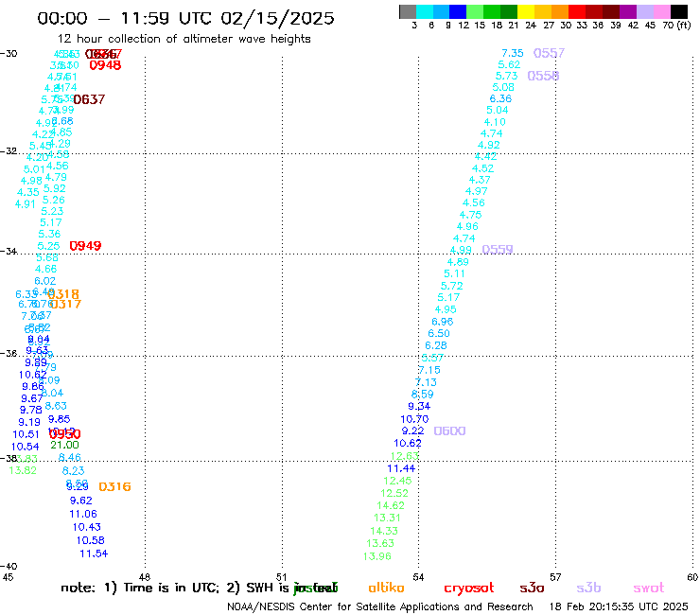Click the longitude axis label 51
The width and height of the screenshot is (700, 615).
(x=281, y=577)
